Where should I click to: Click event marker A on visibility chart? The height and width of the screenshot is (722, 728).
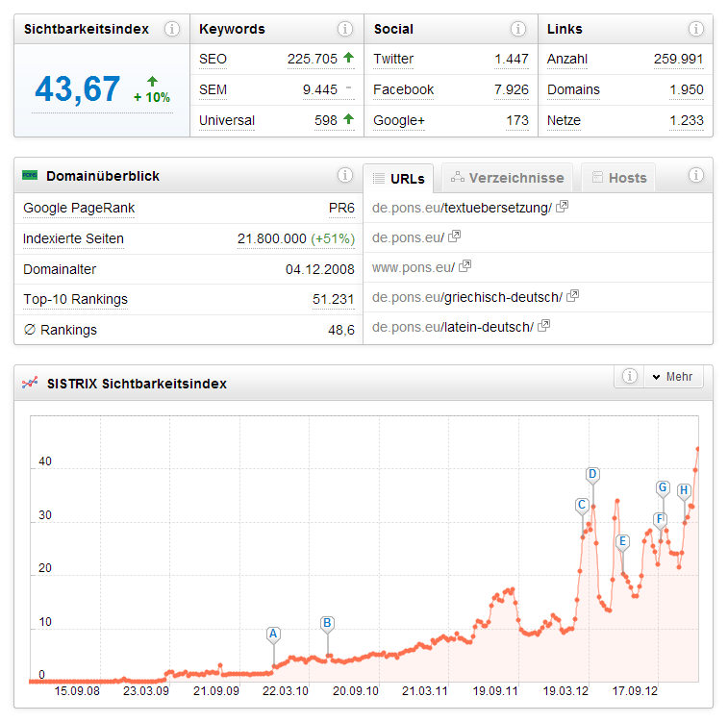click(273, 634)
